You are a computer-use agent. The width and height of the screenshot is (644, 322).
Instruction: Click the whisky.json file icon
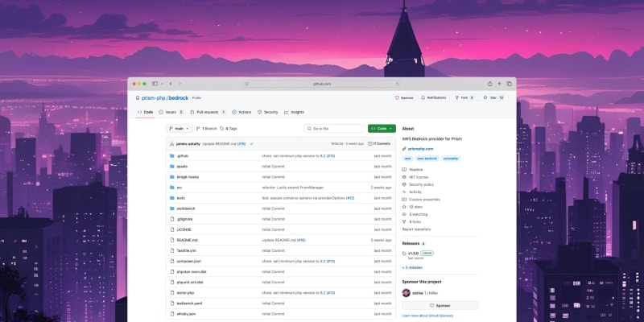(x=172, y=314)
